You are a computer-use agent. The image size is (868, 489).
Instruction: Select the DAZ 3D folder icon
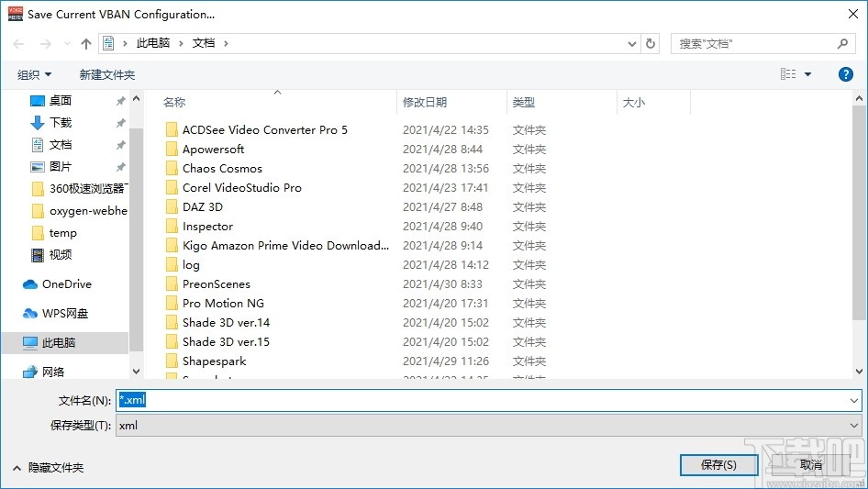[172, 207]
